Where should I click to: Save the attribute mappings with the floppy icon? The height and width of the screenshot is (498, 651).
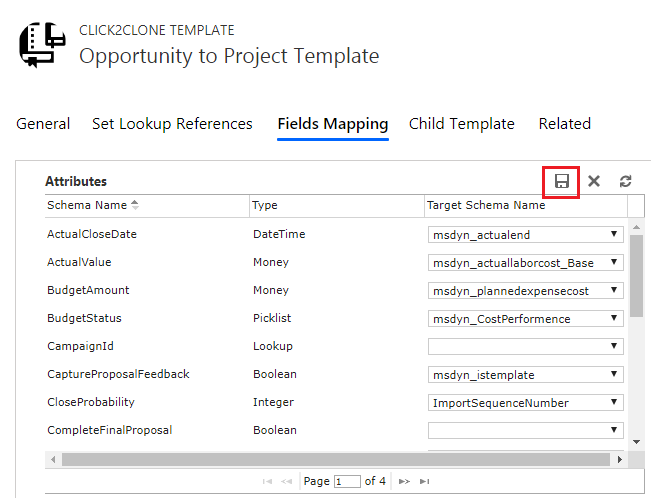(x=561, y=182)
